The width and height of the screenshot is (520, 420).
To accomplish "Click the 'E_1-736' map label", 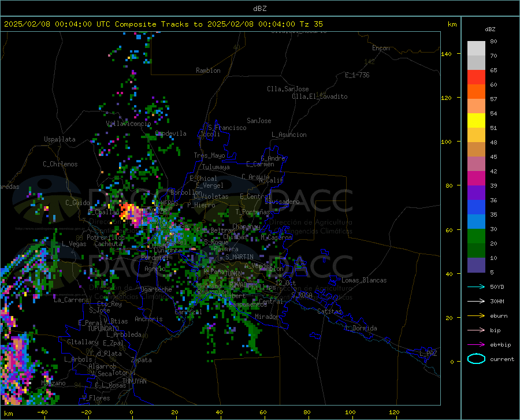I will (x=357, y=75).
